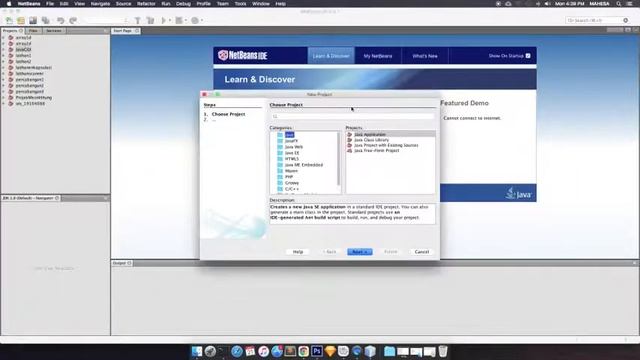Open the Refactor menu
Screen dimensions: 640x360
[146, 4]
